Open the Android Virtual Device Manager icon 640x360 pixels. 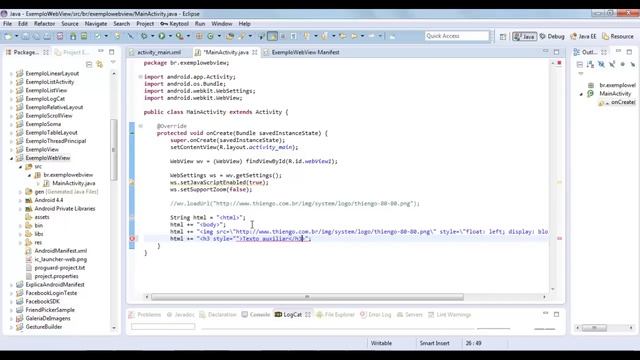click(x=84, y=36)
